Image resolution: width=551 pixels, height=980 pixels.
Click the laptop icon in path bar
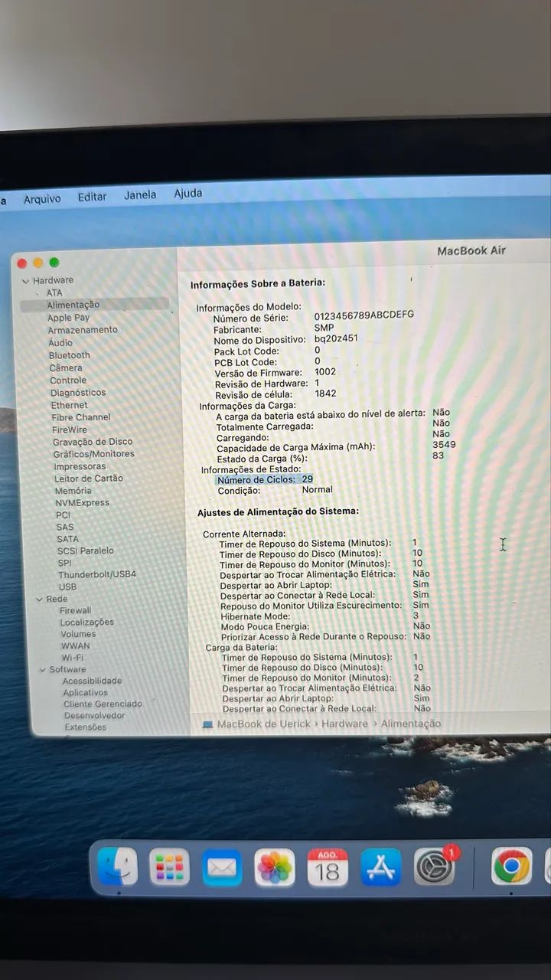click(x=207, y=724)
